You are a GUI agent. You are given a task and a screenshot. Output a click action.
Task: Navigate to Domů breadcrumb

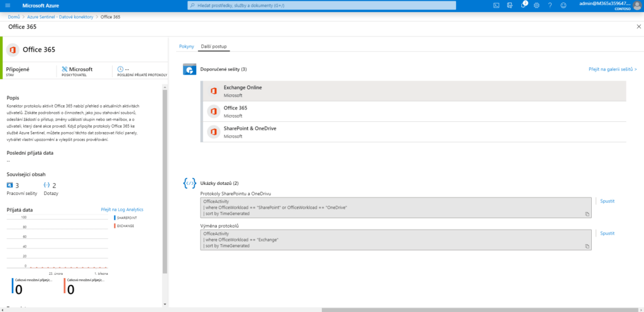[13, 16]
